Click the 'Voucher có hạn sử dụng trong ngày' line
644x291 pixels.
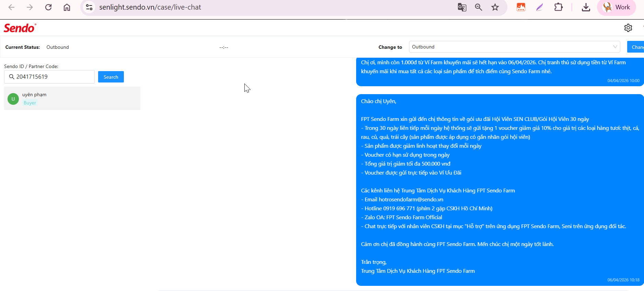405,155
